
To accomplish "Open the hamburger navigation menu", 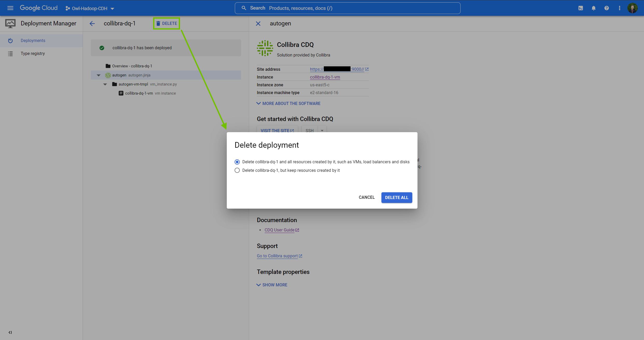I will (x=10, y=8).
